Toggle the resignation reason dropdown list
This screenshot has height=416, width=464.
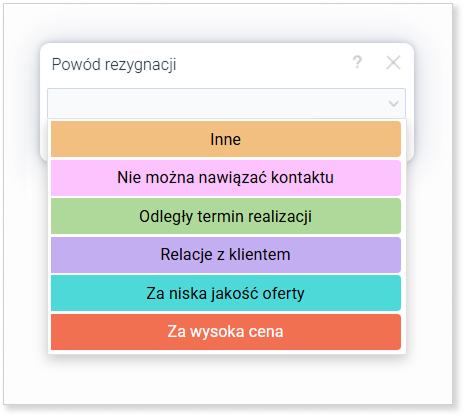tap(226, 103)
